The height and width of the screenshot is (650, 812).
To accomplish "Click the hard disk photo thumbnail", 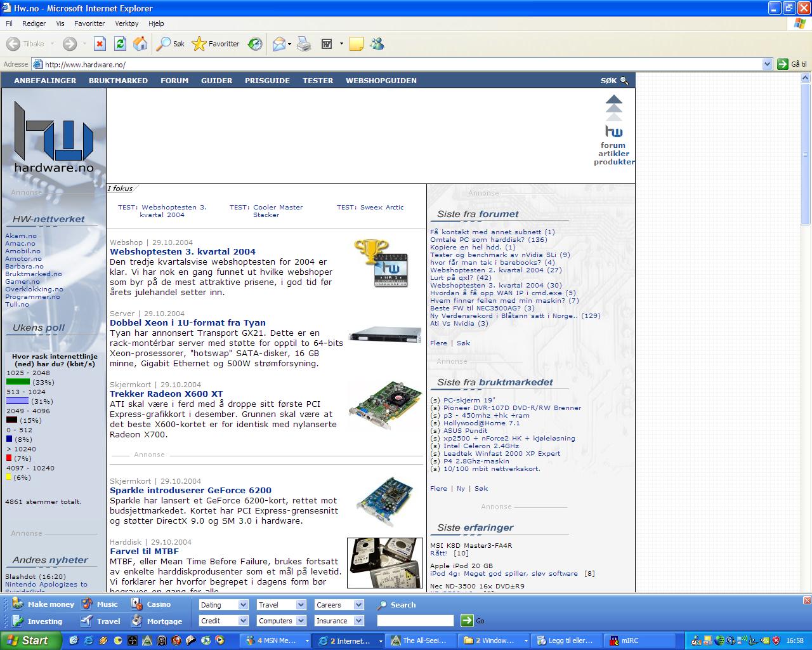I will pos(385,563).
